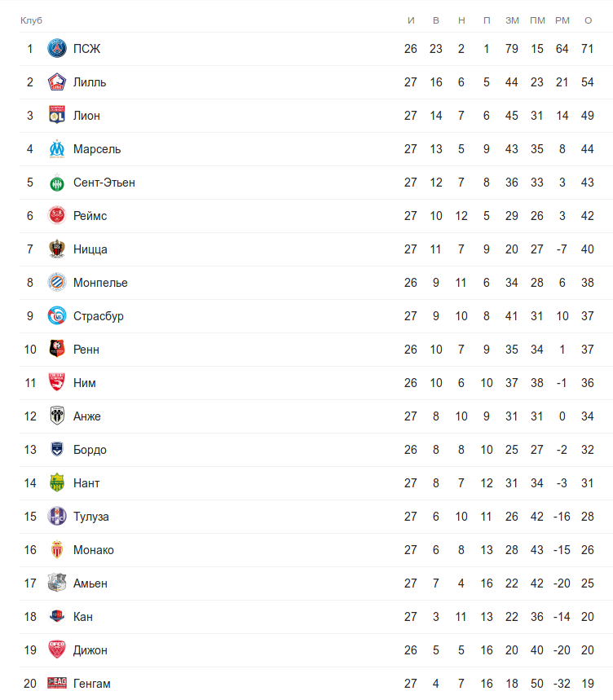The image size is (613, 700).
Task: Click the Marseille club logo
Action: (x=57, y=148)
